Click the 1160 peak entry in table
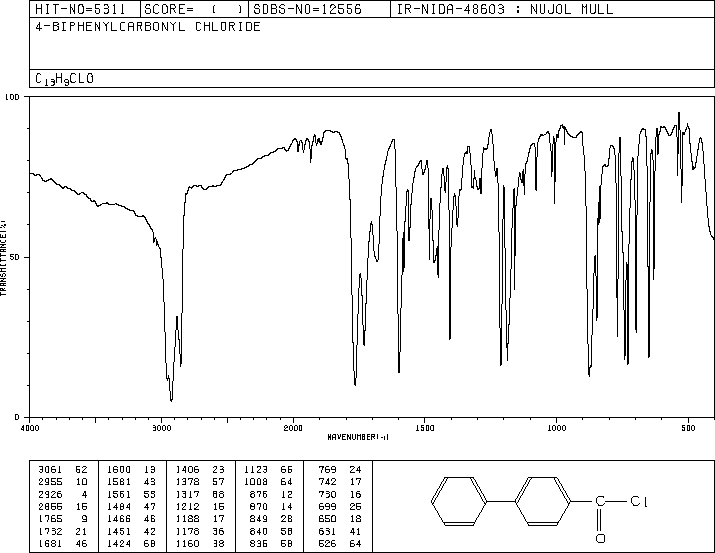This screenshot has width=715, height=553. pos(200,543)
